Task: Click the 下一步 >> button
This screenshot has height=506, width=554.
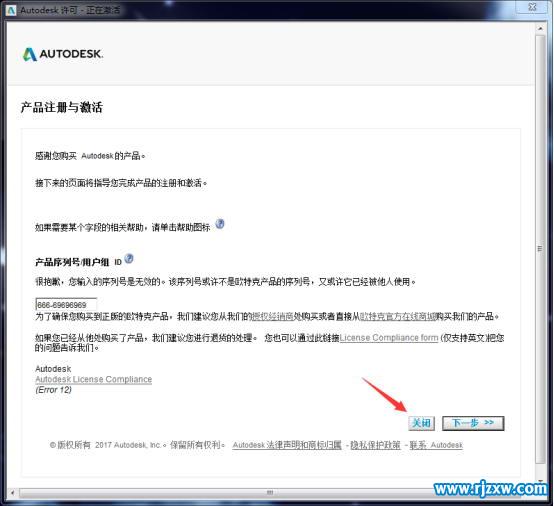Action: coord(473,423)
